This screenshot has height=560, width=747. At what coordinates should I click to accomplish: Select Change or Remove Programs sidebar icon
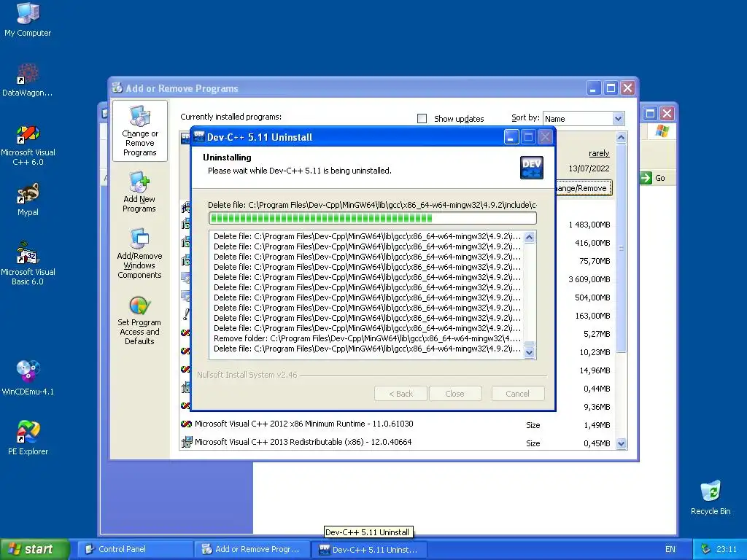click(139, 131)
